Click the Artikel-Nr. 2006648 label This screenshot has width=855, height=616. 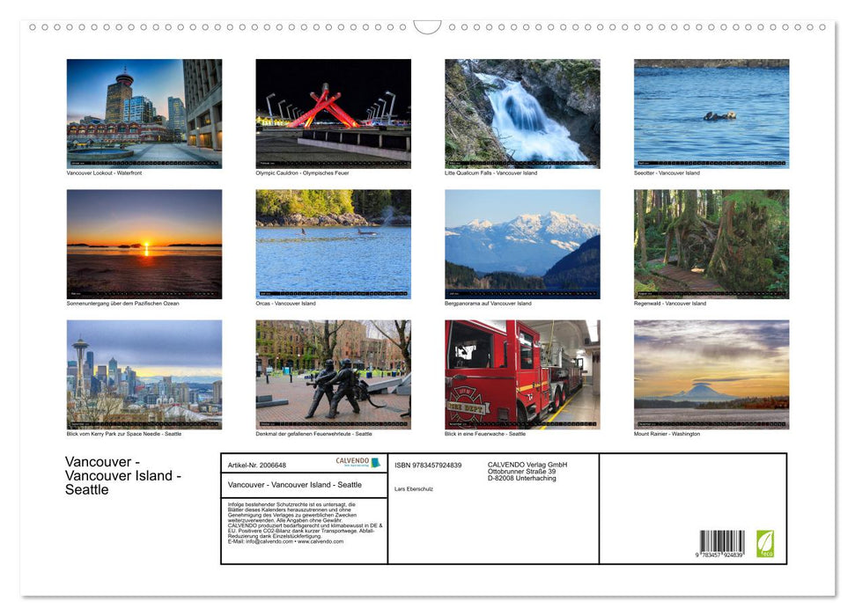click(x=256, y=466)
